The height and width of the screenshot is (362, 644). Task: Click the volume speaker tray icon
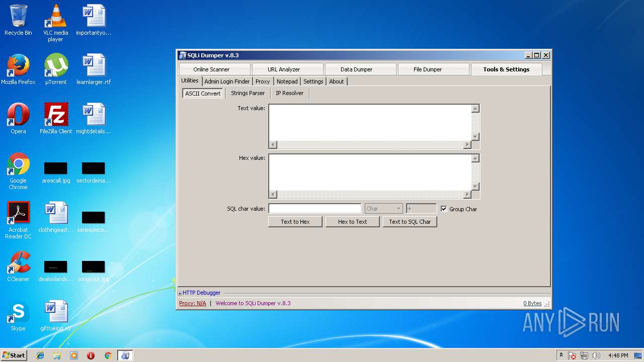596,355
